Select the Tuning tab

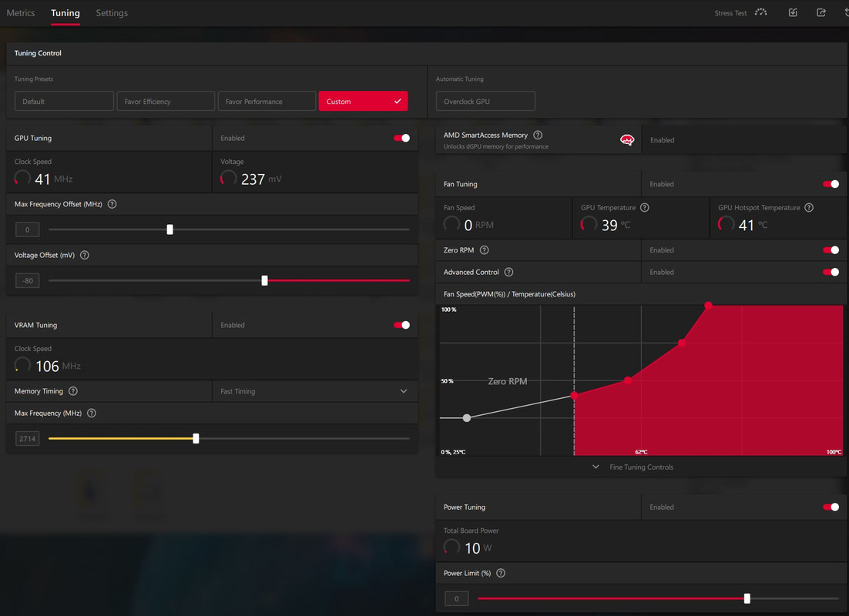65,13
